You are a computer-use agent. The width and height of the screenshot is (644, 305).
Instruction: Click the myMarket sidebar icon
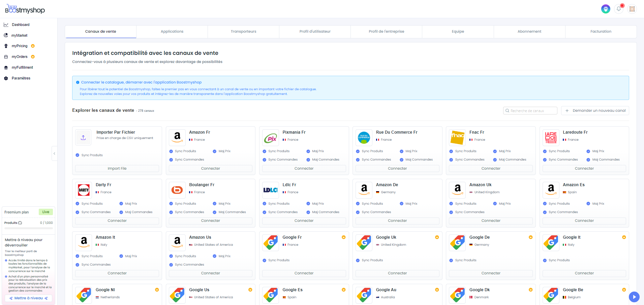click(x=6, y=35)
